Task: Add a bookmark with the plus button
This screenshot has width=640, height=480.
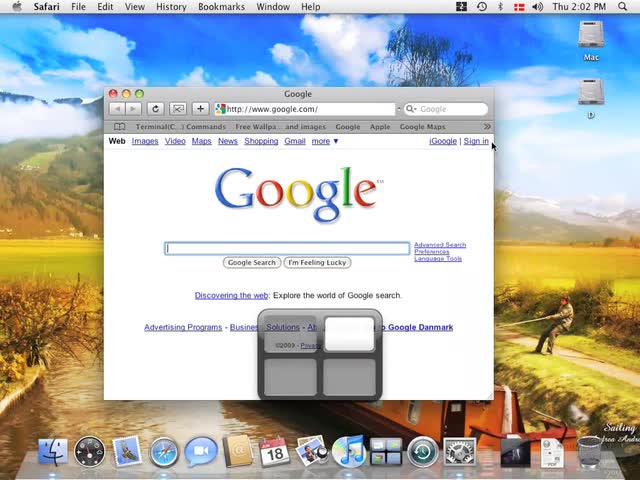Action: click(x=200, y=109)
